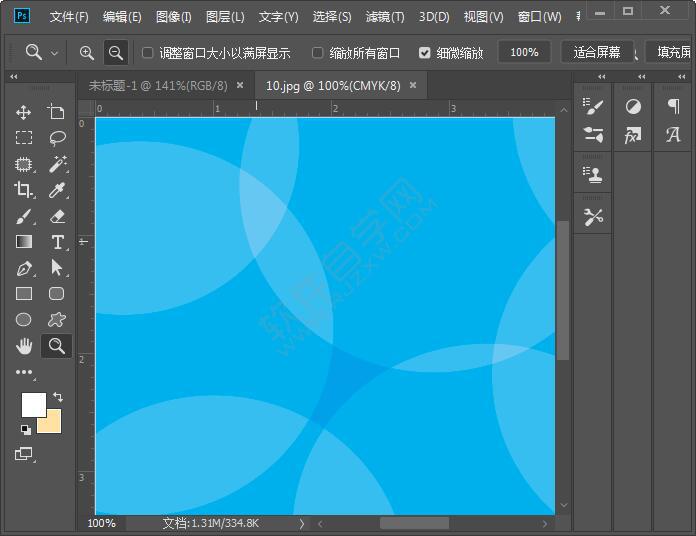Expand status bar document info arrow
696x536 pixels.
301,523
